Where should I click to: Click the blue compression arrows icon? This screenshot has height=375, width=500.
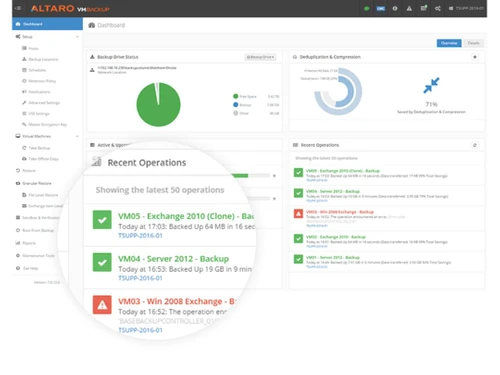[431, 85]
